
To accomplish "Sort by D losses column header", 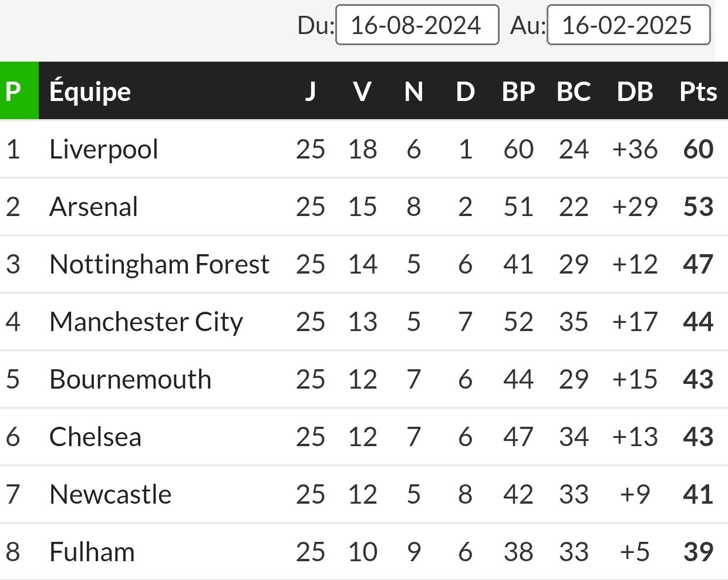I will click(x=466, y=91).
